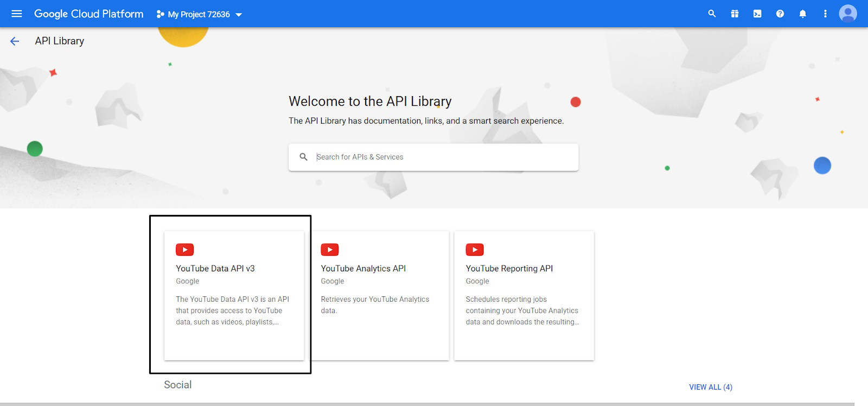Click Google publisher label under YouTube Reporting API
Screen dimensions: 868x406
pyautogui.click(x=477, y=281)
